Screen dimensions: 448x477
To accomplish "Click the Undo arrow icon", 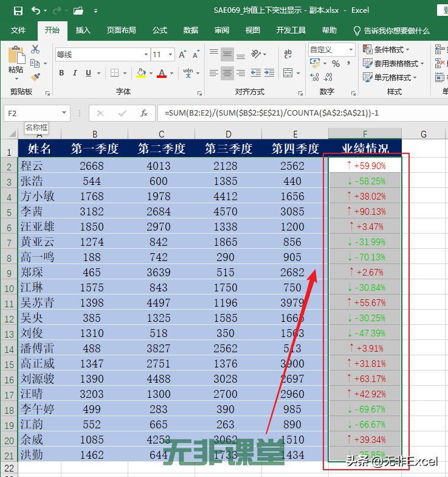I will coord(36,11).
